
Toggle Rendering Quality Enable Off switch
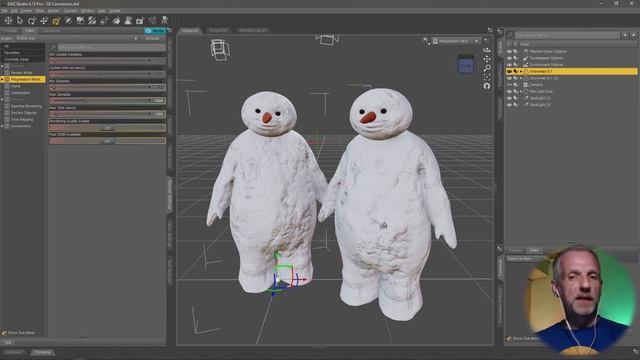(x=107, y=128)
